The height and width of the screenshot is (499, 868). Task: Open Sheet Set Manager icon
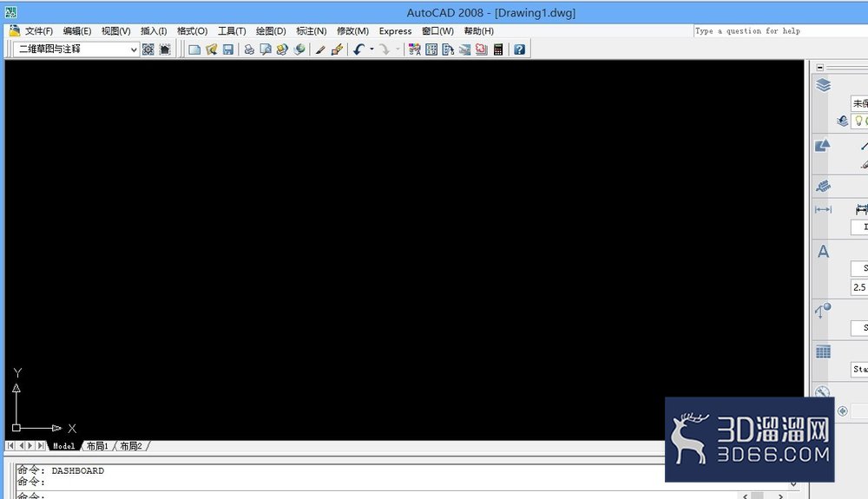point(464,49)
